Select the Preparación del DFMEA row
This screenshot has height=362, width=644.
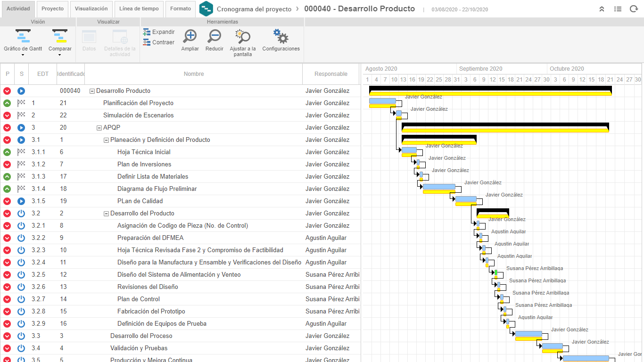pos(181,238)
